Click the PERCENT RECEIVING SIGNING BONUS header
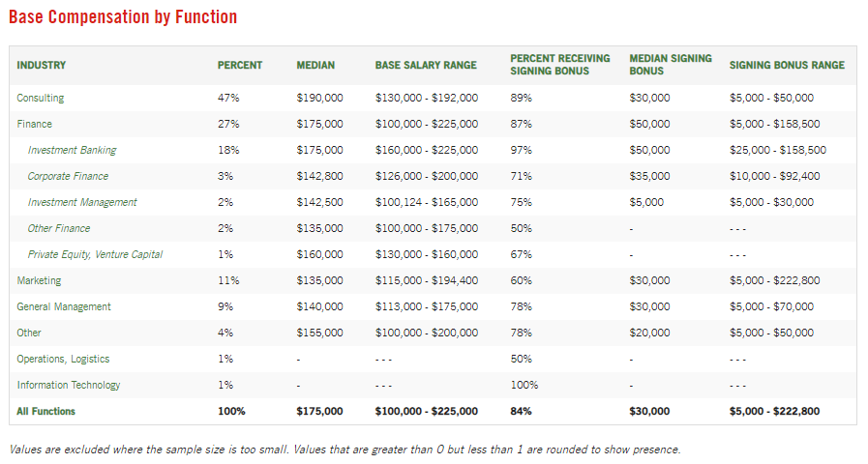The width and height of the screenshot is (868, 464). [x=560, y=65]
